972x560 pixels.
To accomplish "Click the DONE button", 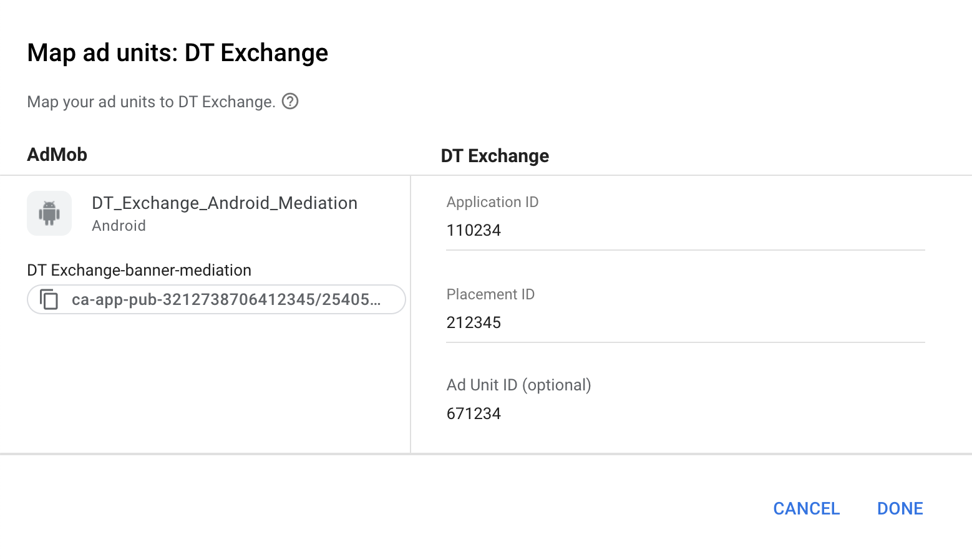I will pos(900,508).
